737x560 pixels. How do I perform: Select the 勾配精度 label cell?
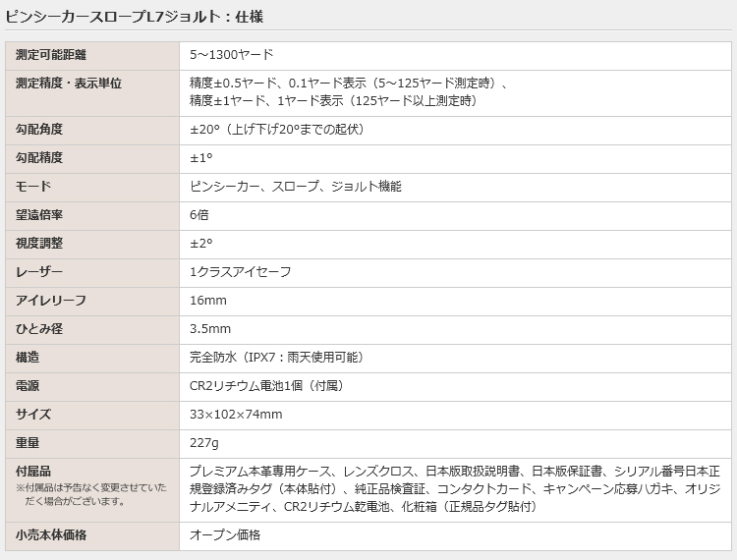pos(92,159)
